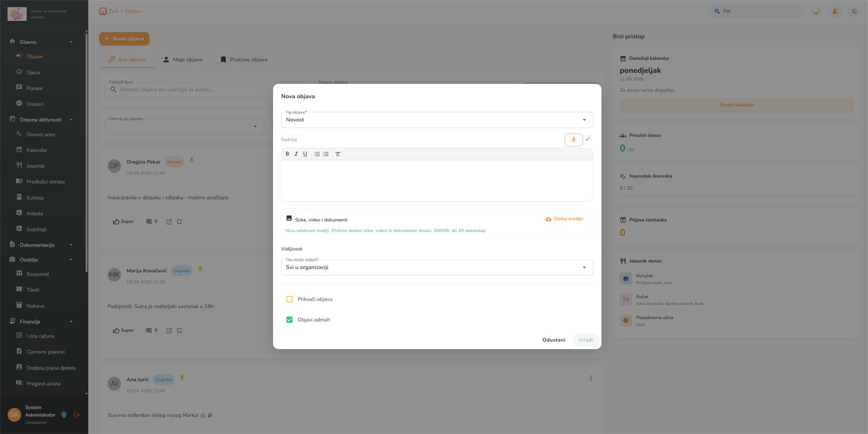
Task: Open Poruke in the sidebar
Action: click(34, 88)
